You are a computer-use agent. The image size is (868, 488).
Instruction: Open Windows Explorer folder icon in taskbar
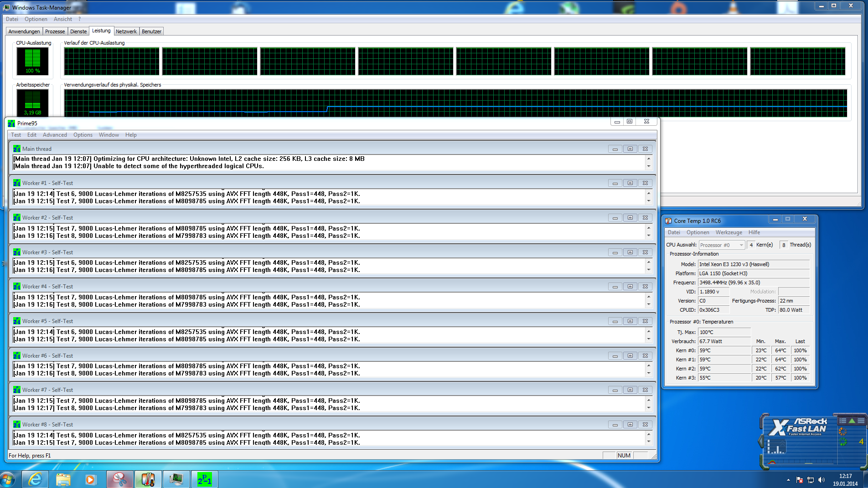[x=63, y=479]
